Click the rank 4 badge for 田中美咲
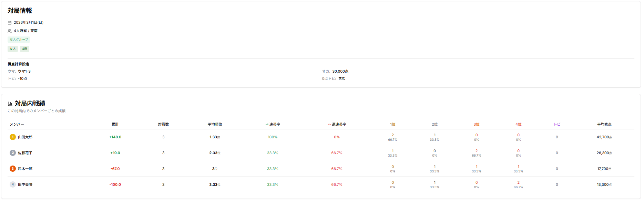 tap(13, 184)
